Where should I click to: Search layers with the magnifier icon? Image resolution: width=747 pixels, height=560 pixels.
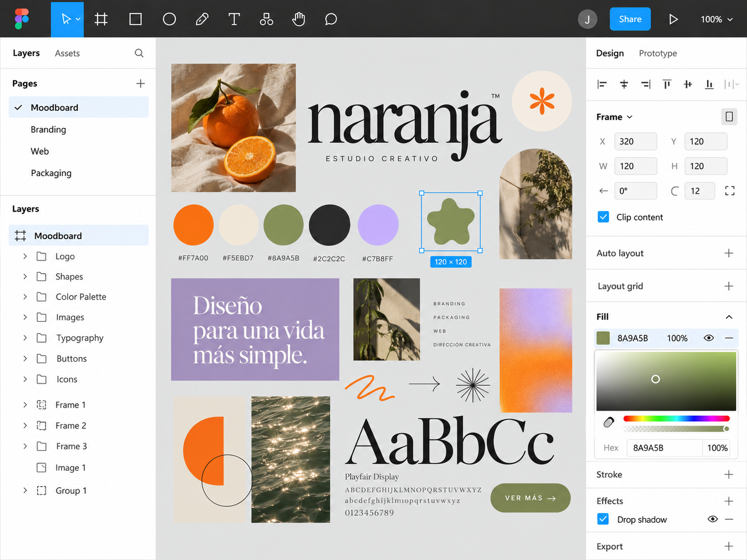[x=139, y=53]
